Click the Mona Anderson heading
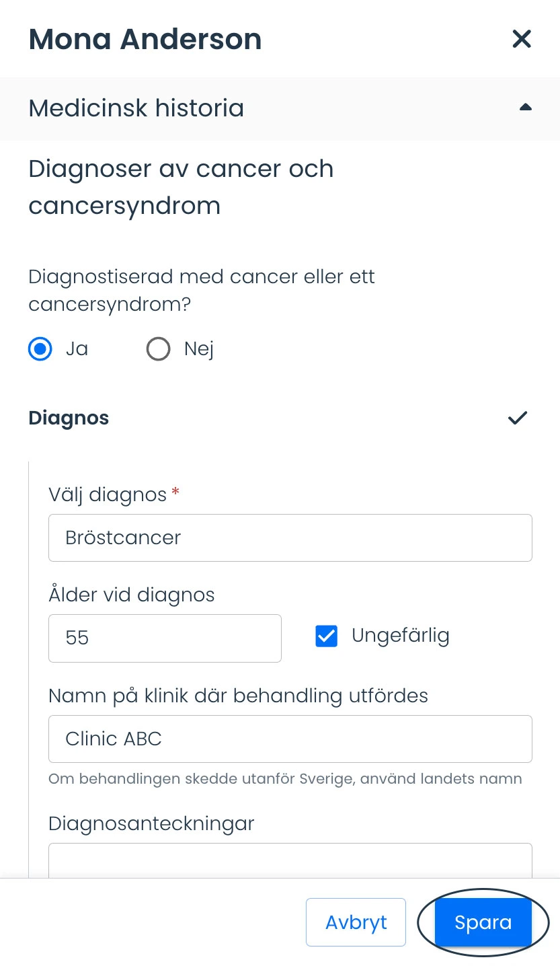560x966 pixels. (x=145, y=39)
